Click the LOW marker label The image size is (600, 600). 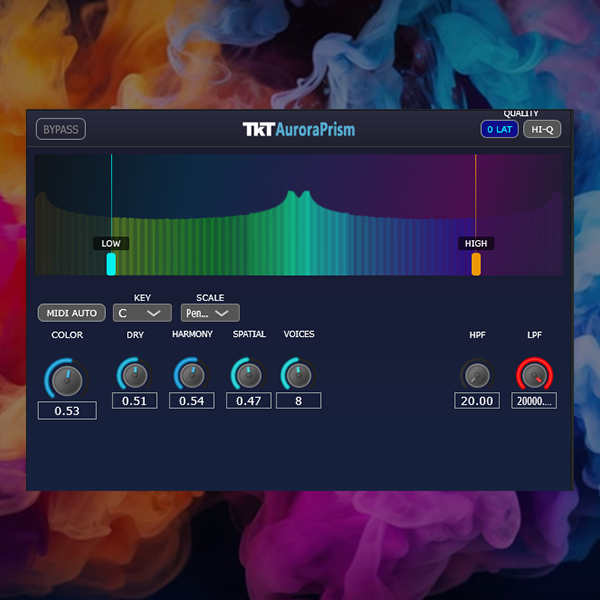pyautogui.click(x=111, y=243)
